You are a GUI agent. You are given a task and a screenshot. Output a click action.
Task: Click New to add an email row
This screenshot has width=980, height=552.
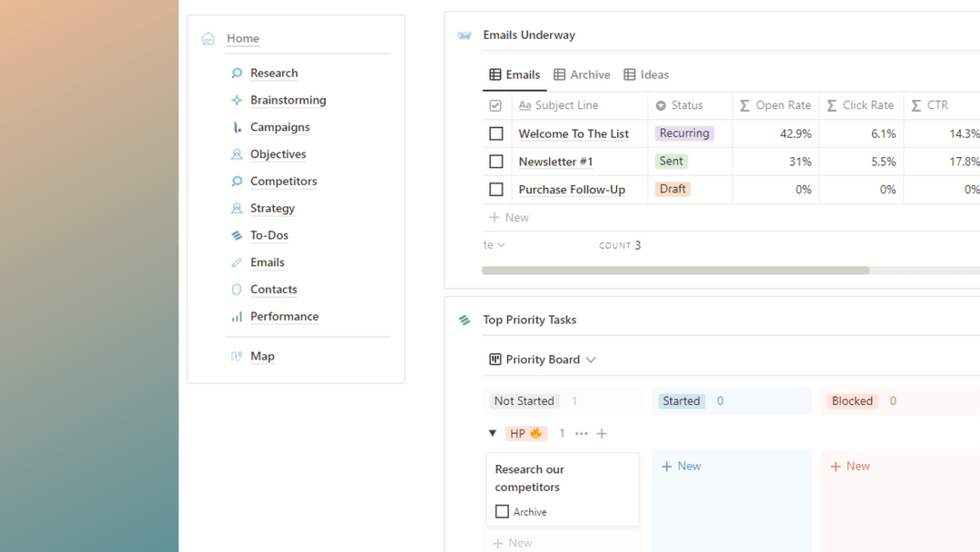[509, 217]
